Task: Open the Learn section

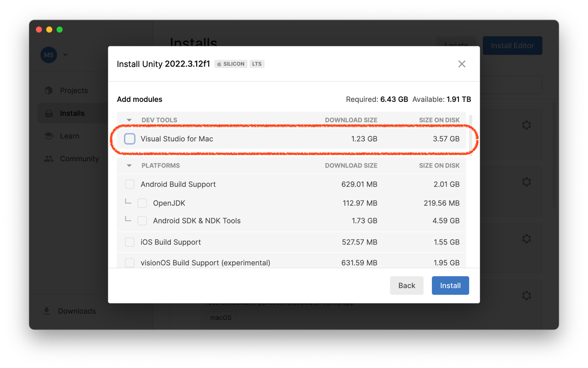Action: point(70,136)
